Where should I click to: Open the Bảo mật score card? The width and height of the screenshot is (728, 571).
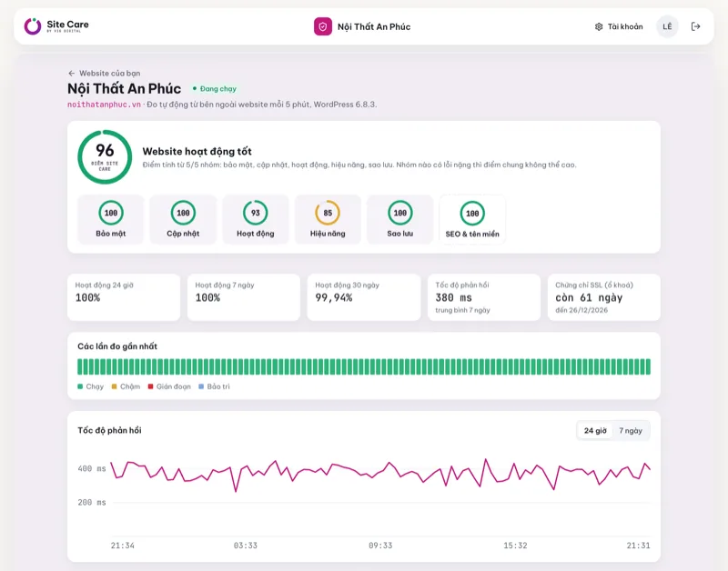pyautogui.click(x=110, y=219)
